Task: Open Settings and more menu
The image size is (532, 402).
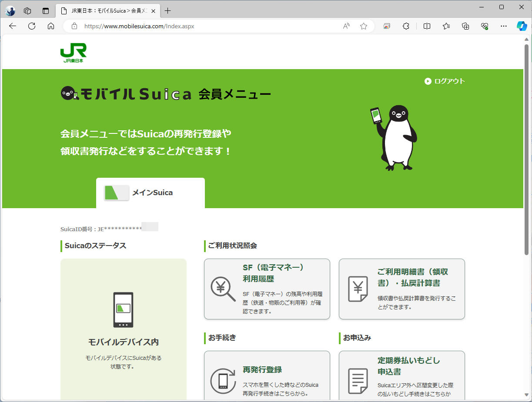Action: [504, 26]
